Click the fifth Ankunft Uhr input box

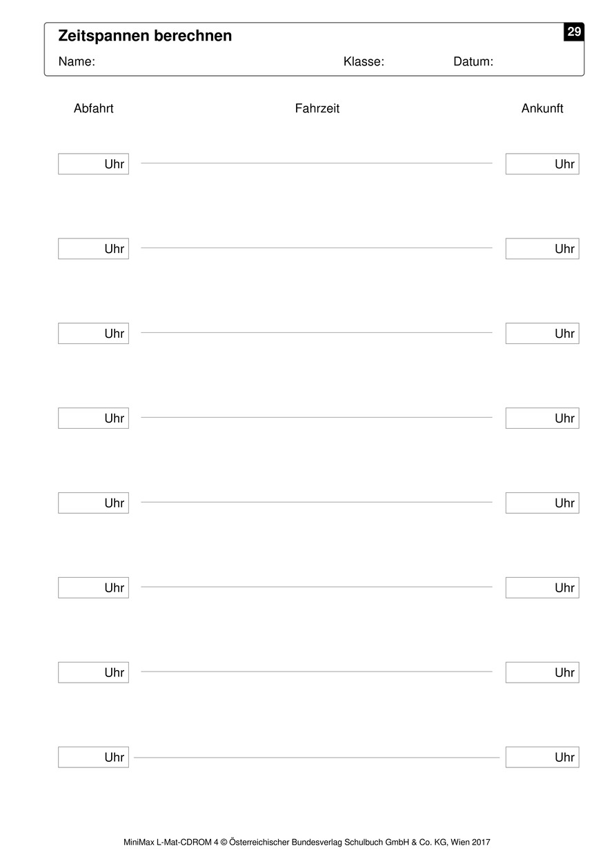point(542,503)
